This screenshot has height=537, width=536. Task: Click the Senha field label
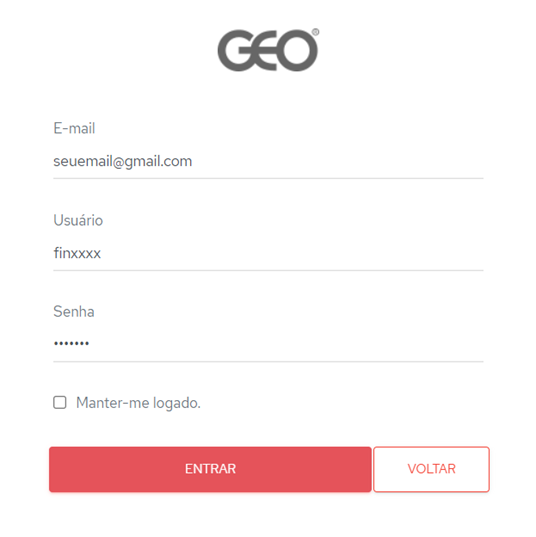(74, 311)
